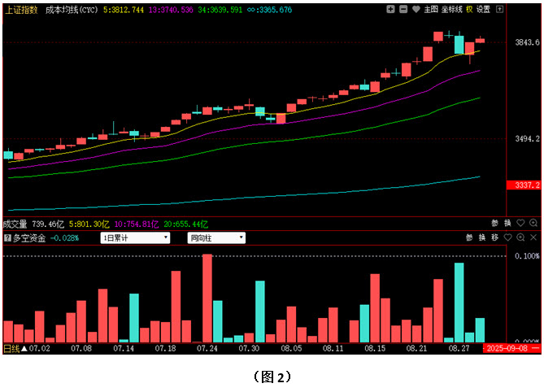The height and width of the screenshot is (392, 544).
Task: Click the -0.028% 多空资金 value
Action: pos(64,238)
